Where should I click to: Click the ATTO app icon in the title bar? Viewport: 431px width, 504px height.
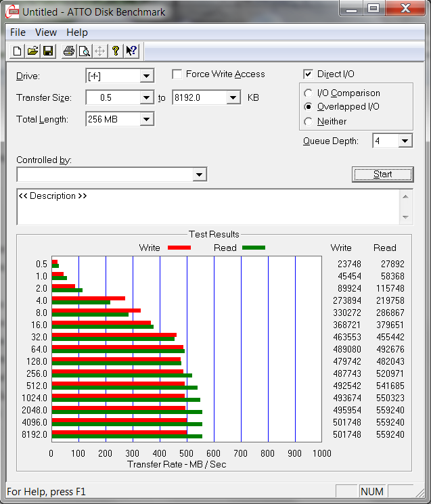click(12, 11)
